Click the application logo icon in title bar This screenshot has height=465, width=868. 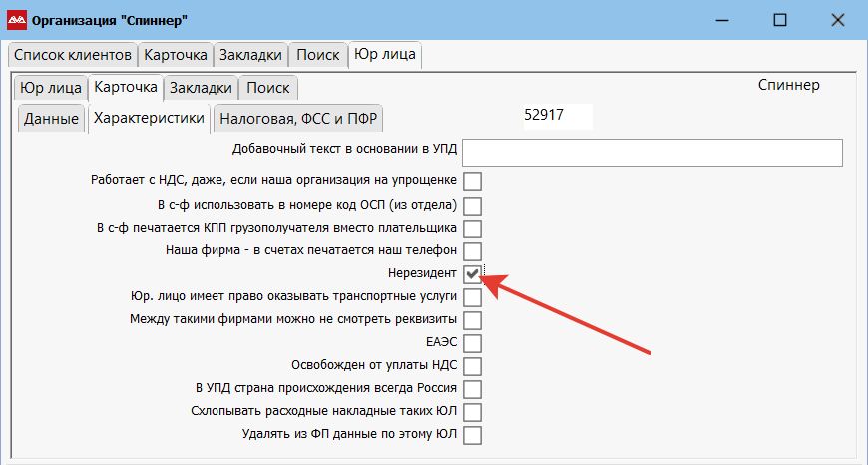[16, 20]
